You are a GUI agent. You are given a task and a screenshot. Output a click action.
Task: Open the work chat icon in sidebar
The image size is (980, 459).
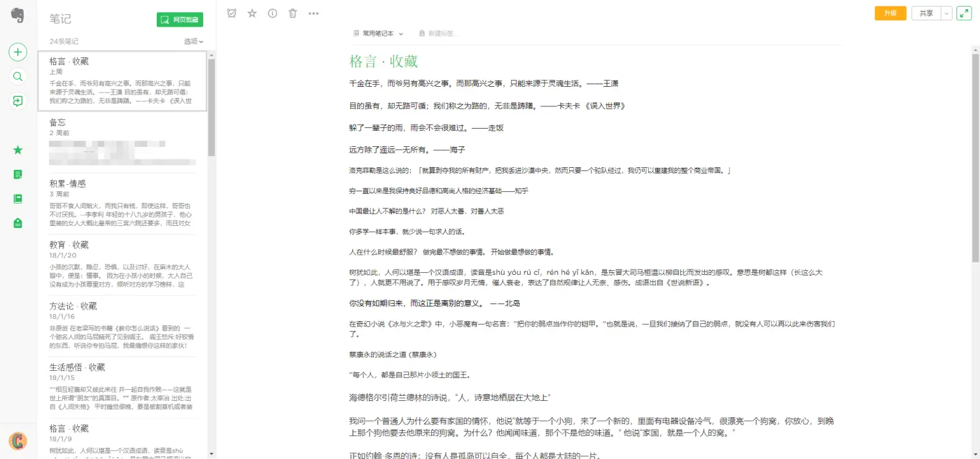pos(18,101)
